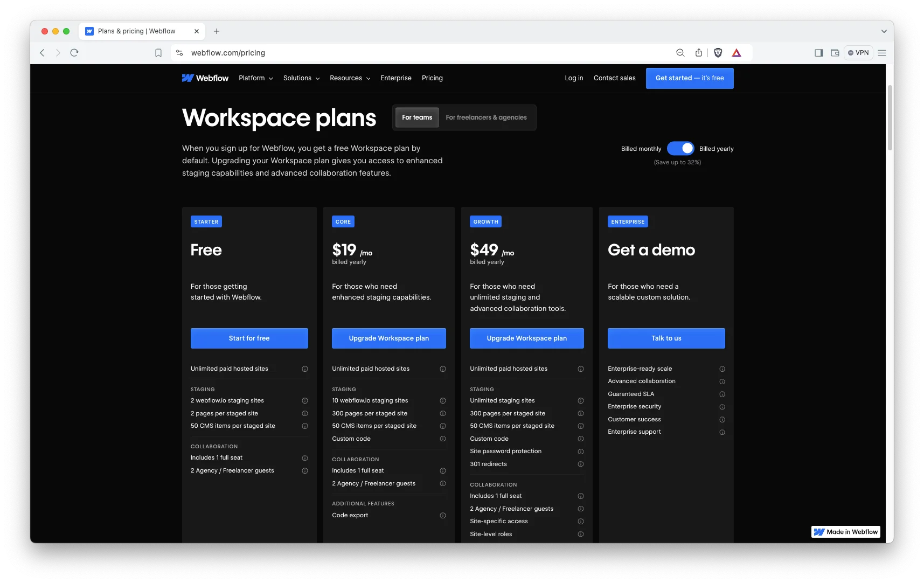Click Talk to us button
Viewport: 924px width, 583px height.
666,338
